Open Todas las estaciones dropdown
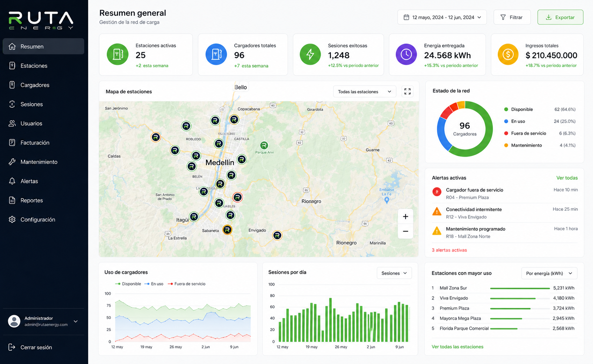 point(365,91)
